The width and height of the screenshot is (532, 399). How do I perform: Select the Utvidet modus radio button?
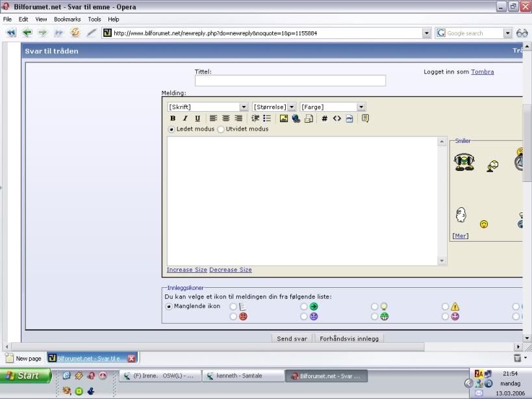[221, 129]
